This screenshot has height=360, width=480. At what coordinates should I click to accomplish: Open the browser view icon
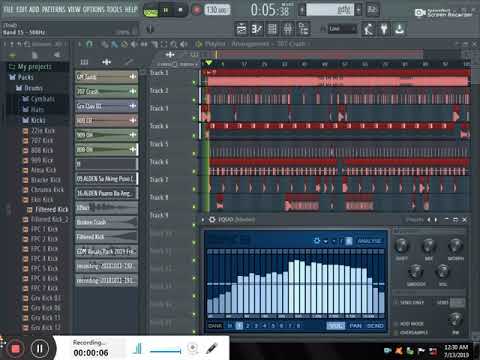[x=304, y=29]
